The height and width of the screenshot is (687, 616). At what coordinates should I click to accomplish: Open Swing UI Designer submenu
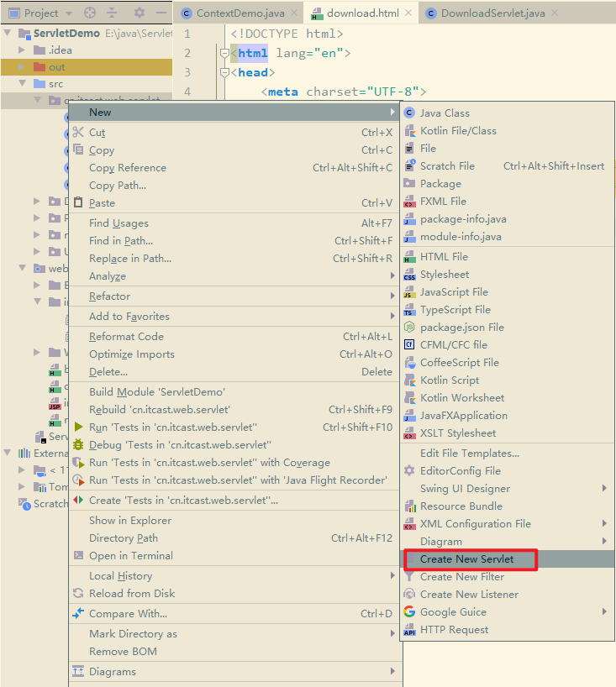click(508, 489)
